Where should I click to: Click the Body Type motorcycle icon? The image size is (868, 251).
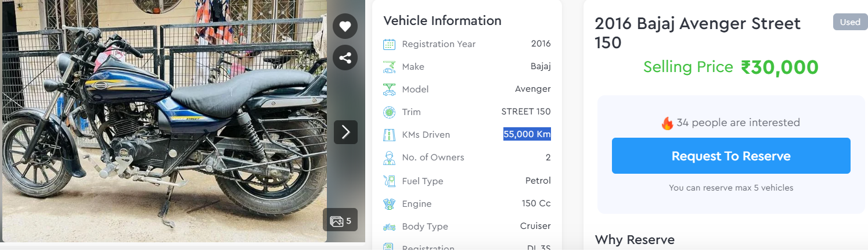pyautogui.click(x=389, y=227)
